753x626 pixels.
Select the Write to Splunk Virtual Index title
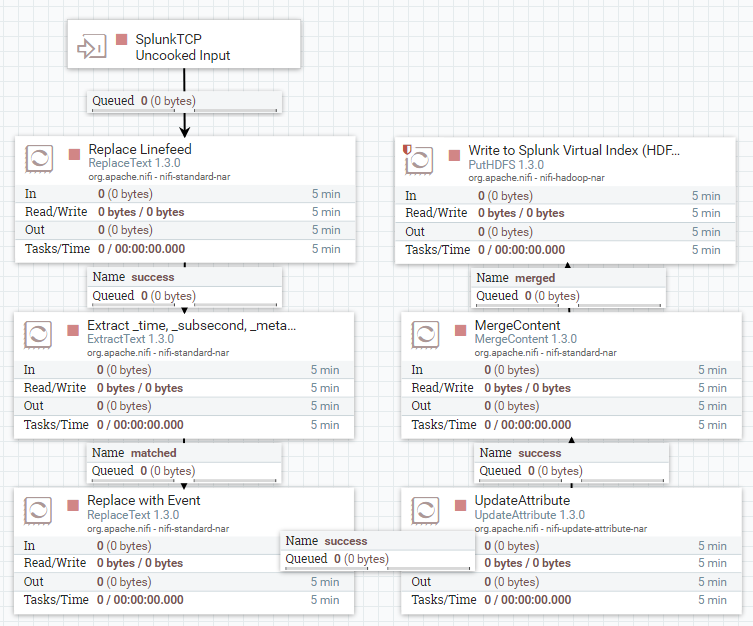click(574, 150)
